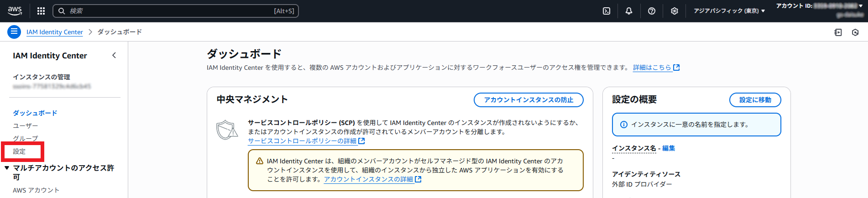The width and height of the screenshot is (868, 198).
Task: Open ユーザー in the sidebar
Action: click(26, 125)
